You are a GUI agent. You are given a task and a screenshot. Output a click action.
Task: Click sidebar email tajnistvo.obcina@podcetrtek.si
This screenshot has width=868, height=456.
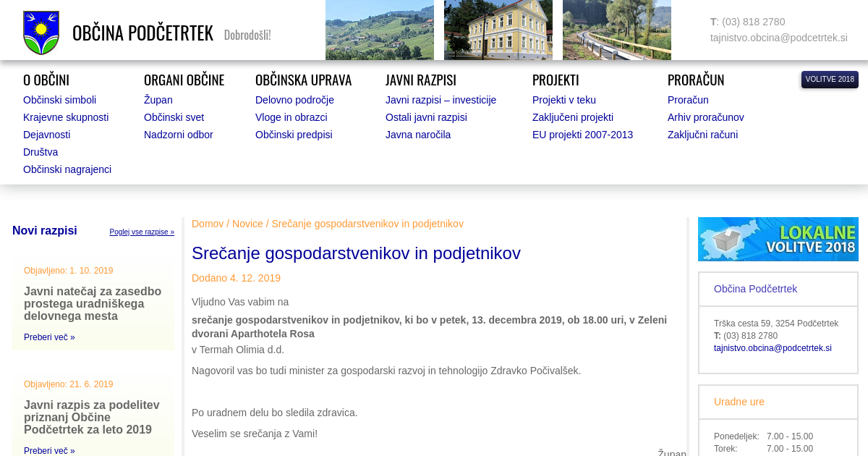[773, 348]
